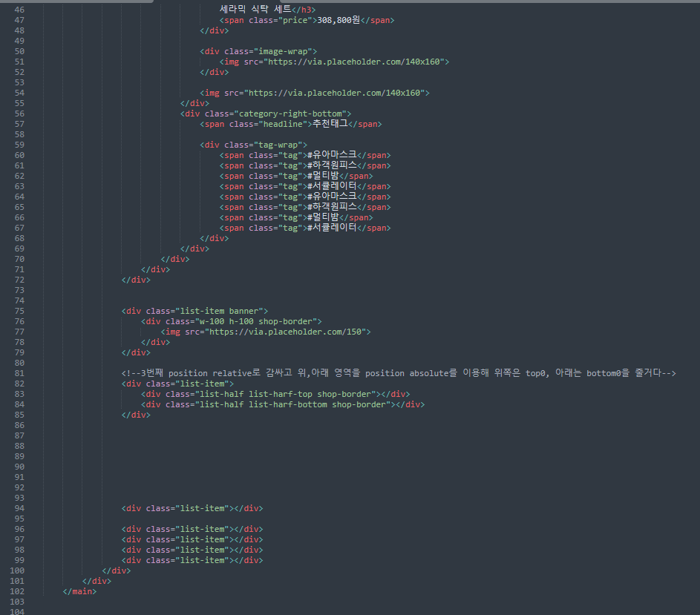Click the closing main tag on line 102
The image size is (700, 615).
[x=79, y=591]
